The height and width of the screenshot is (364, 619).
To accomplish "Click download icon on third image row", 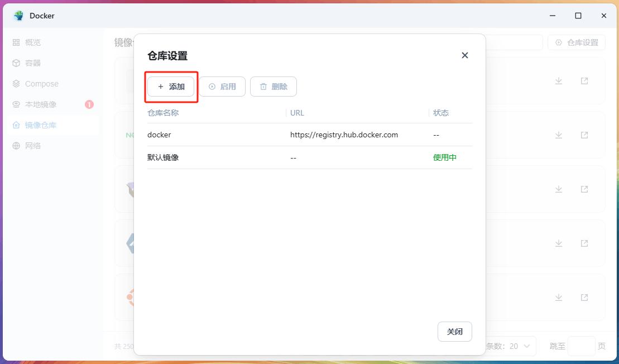I will (x=559, y=189).
